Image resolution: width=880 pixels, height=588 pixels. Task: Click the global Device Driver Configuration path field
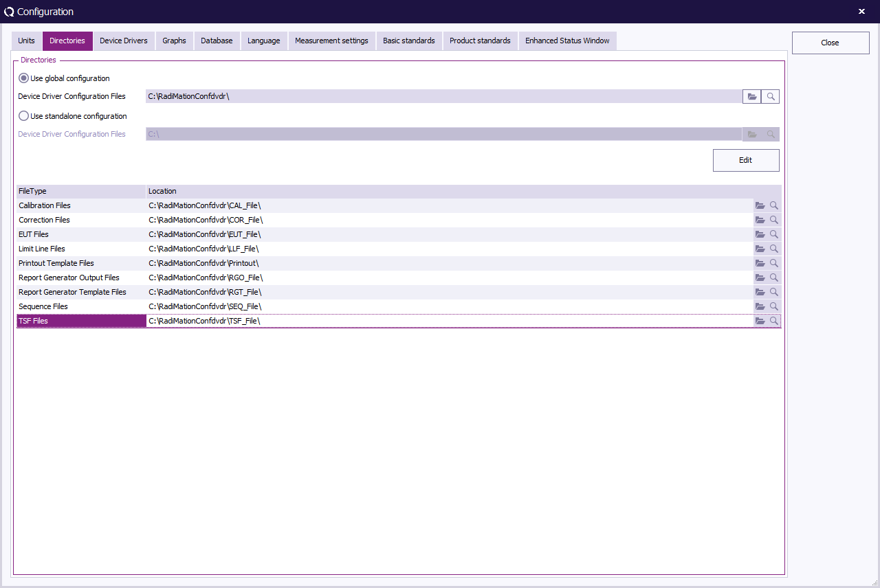click(444, 97)
